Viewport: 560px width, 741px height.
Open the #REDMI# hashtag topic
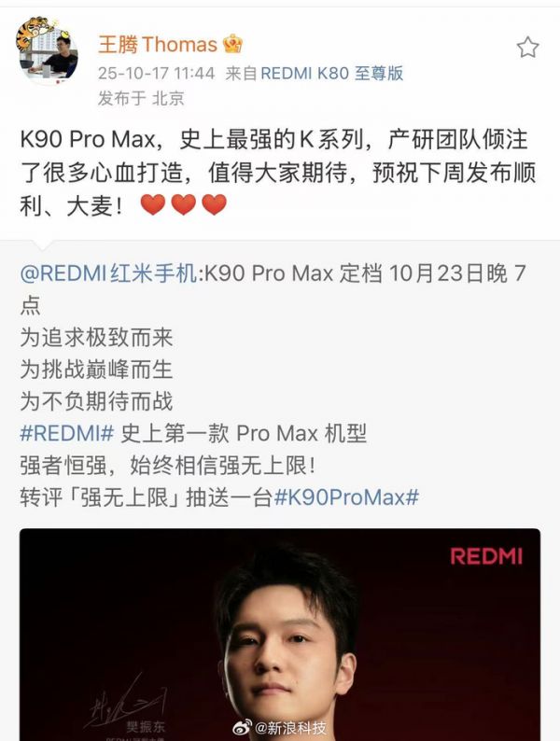pos(67,433)
